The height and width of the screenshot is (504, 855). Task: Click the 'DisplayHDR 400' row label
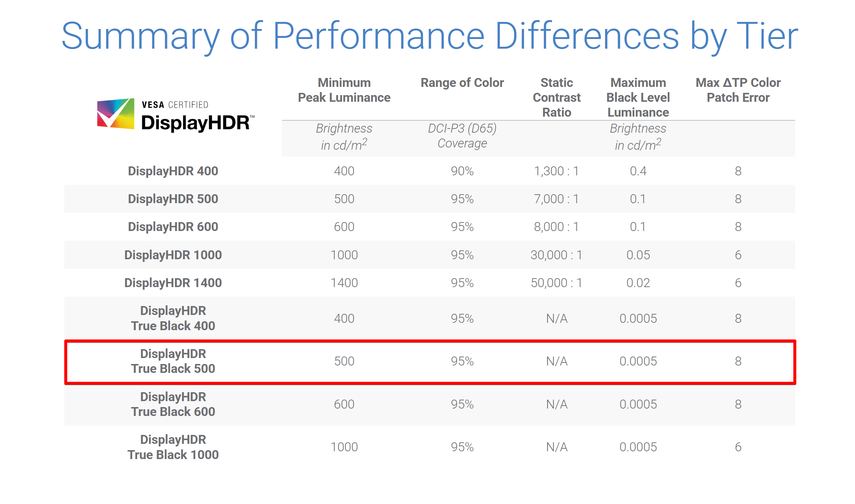[173, 171]
